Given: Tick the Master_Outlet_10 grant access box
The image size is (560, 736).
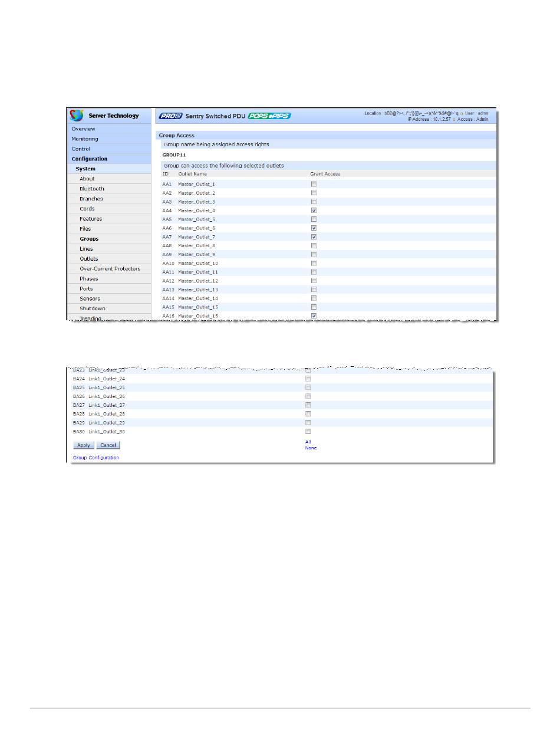Looking at the screenshot, I should tap(314, 264).
